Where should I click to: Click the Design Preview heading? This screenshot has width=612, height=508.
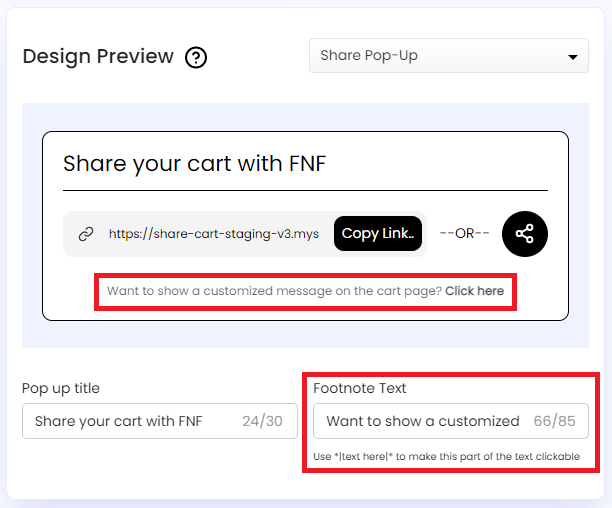pos(98,56)
